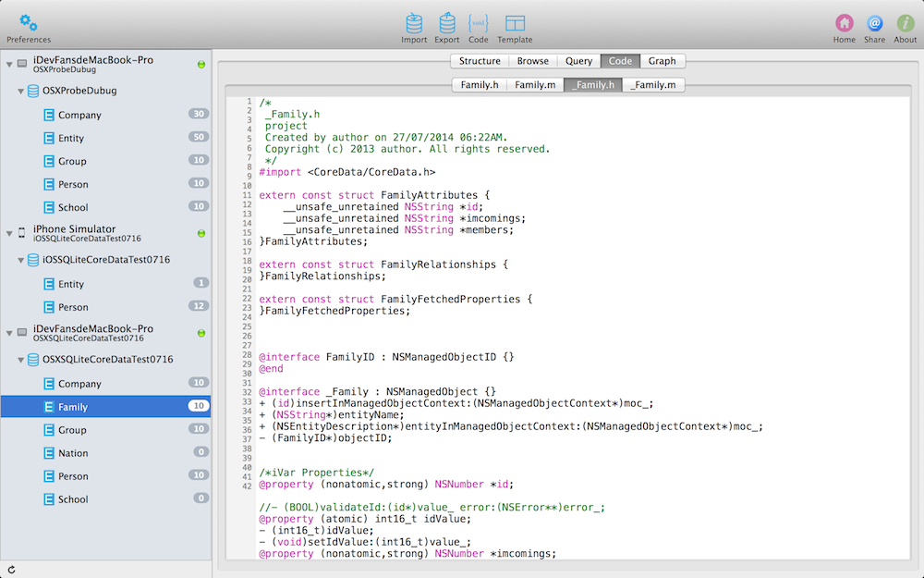Click the Export database icon

coord(446,23)
